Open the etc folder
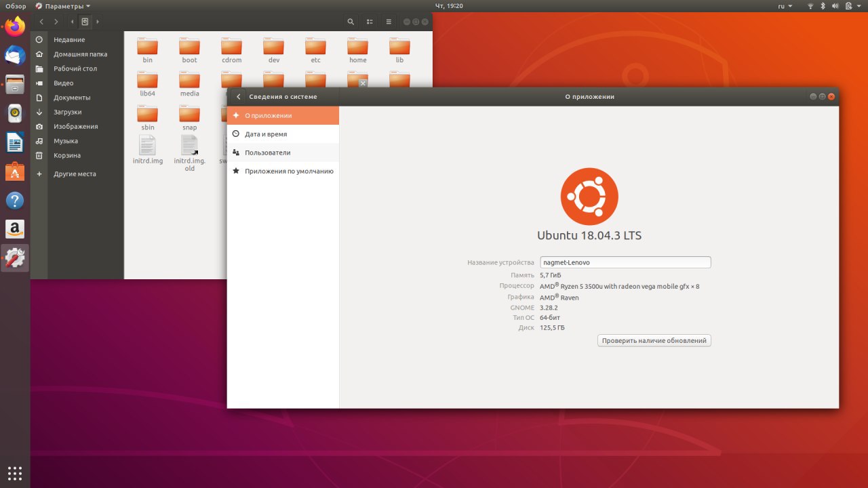The height and width of the screenshot is (488, 868). [x=316, y=50]
